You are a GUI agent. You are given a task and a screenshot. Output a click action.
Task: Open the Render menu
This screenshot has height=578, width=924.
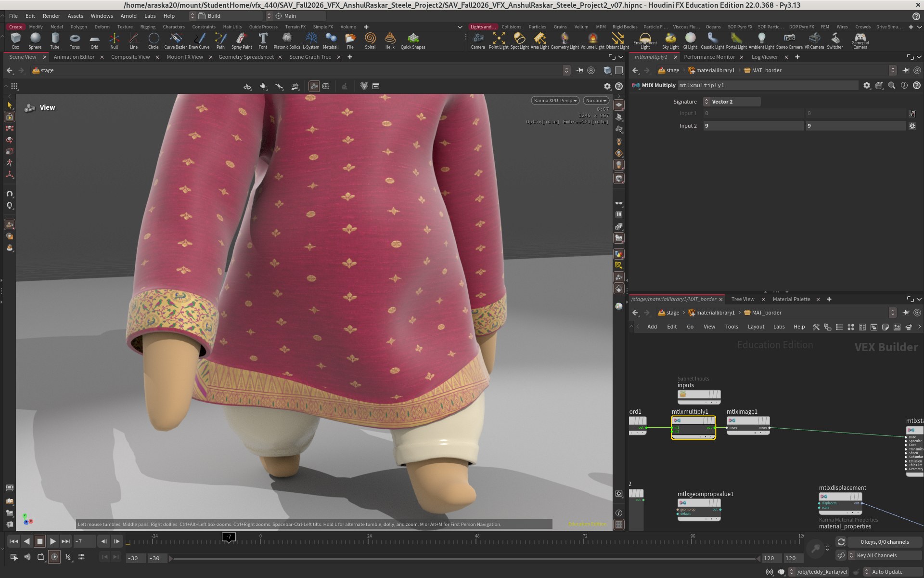[x=51, y=16]
